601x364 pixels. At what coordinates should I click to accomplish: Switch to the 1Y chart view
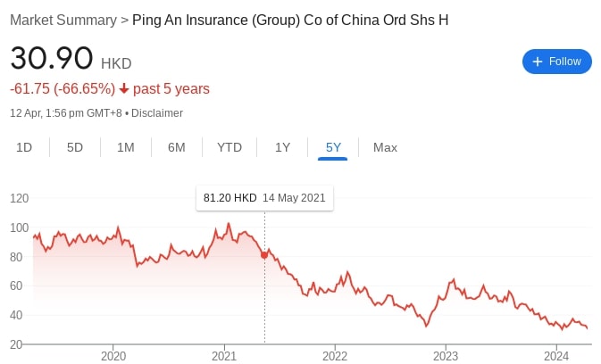[282, 147]
